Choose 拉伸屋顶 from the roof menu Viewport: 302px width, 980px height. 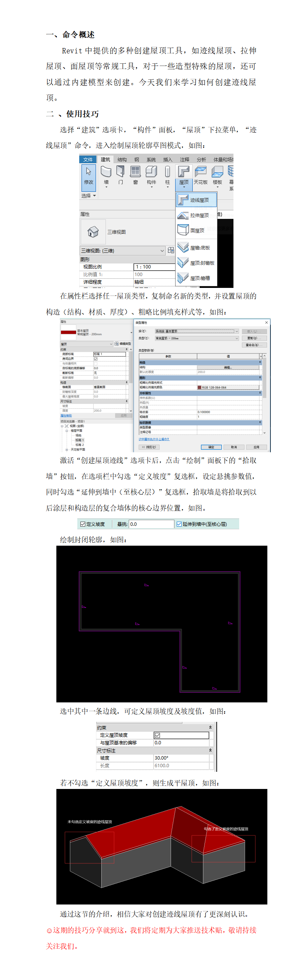(196, 215)
